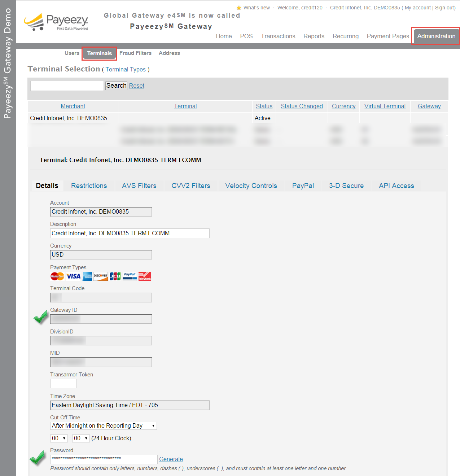460x476 pixels.
Task: Open the hours dropdown for 24 Hour Clock
Action: coord(58,438)
